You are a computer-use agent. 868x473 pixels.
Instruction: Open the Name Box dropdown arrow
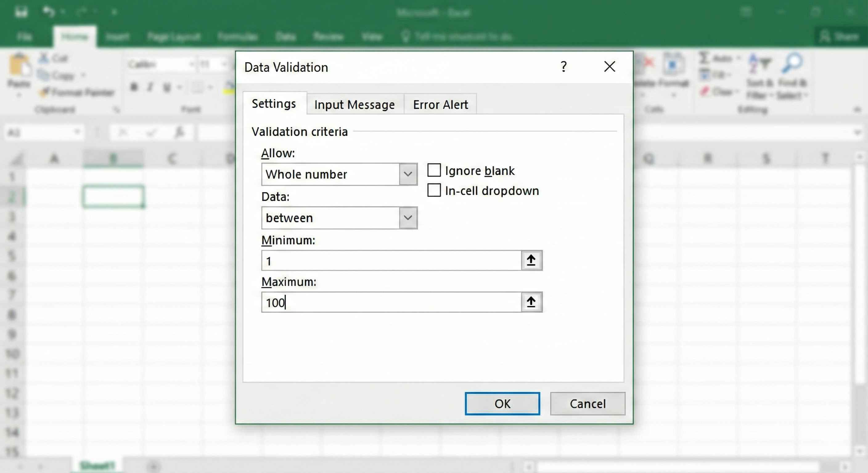click(78, 132)
